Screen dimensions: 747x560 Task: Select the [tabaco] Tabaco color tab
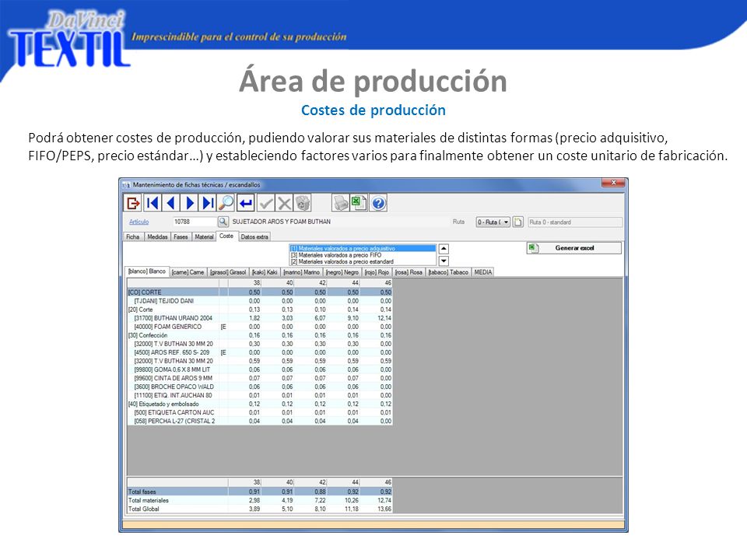(x=448, y=272)
